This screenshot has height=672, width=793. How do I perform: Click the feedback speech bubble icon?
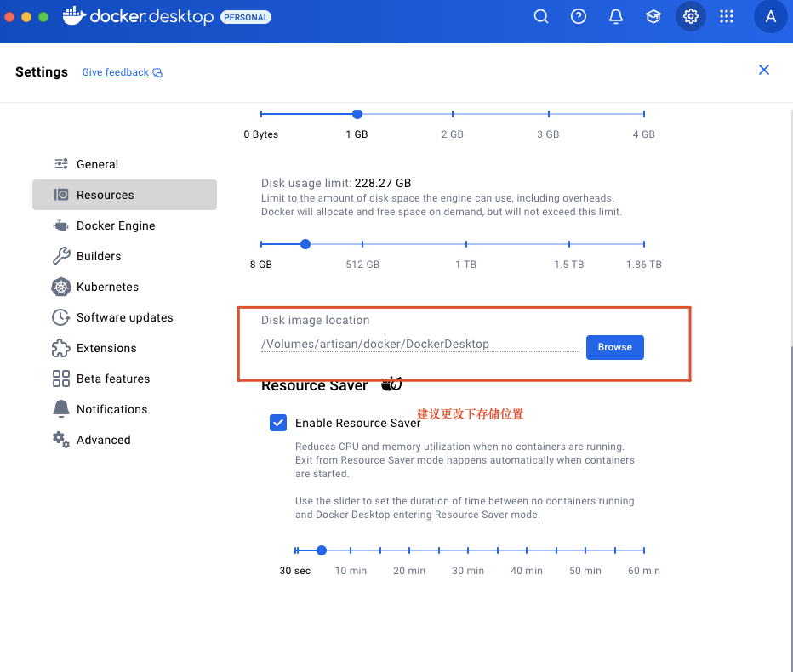[x=157, y=73]
